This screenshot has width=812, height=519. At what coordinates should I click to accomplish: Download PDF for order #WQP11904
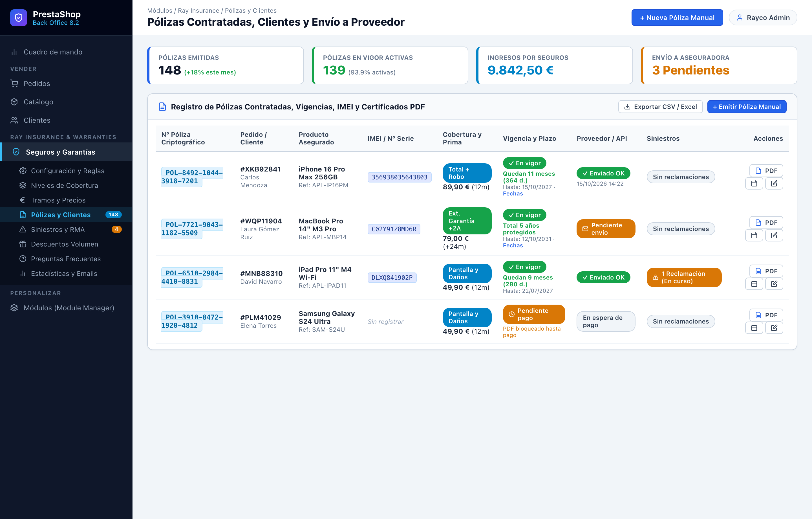pyautogui.click(x=766, y=222)
